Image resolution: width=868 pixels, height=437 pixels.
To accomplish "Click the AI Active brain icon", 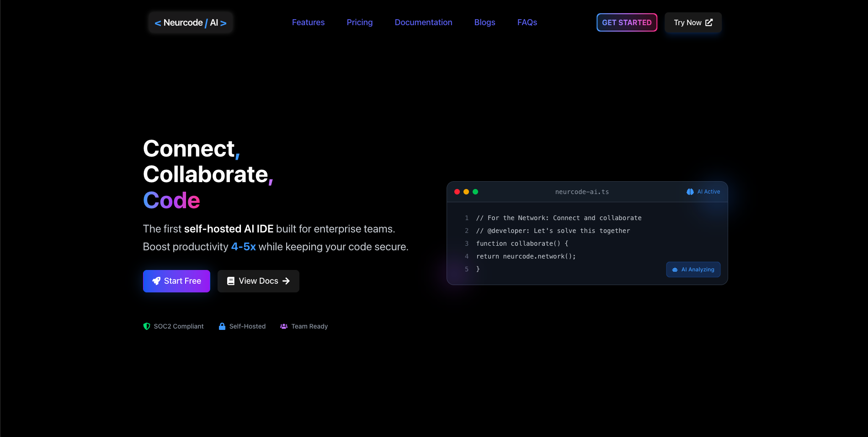I will 690,192.
